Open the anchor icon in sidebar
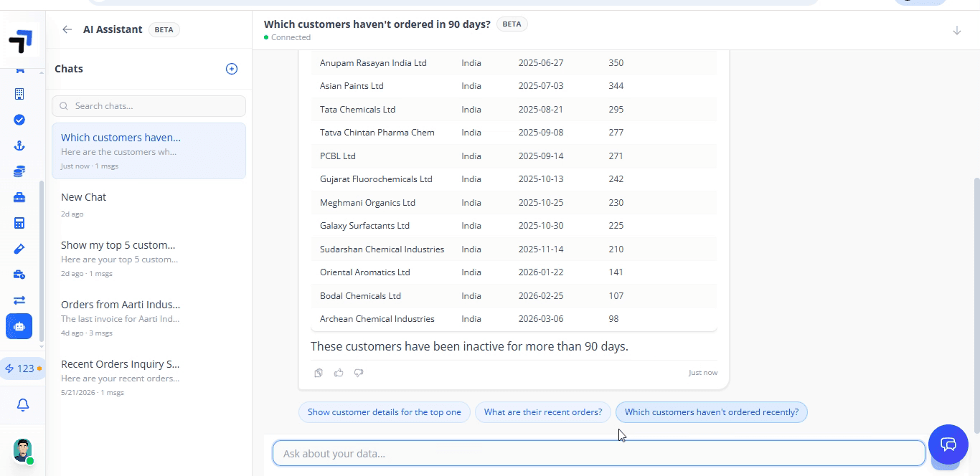The width and height of the screenshot is (980, 476). click(19, 146)
